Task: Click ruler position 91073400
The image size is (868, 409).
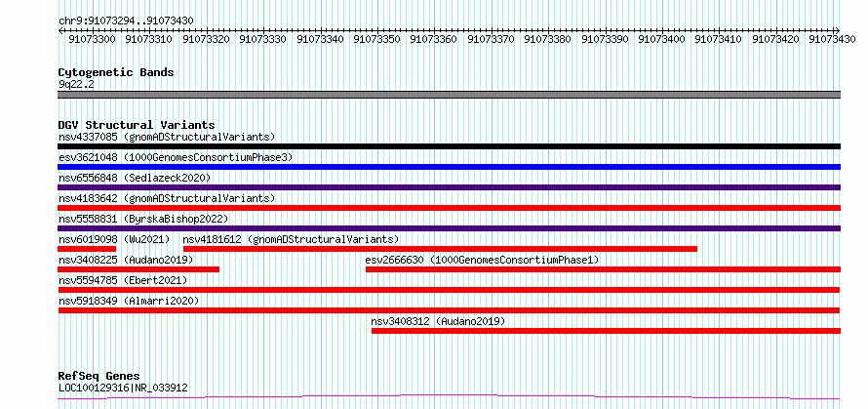Action: click(662, 39)
